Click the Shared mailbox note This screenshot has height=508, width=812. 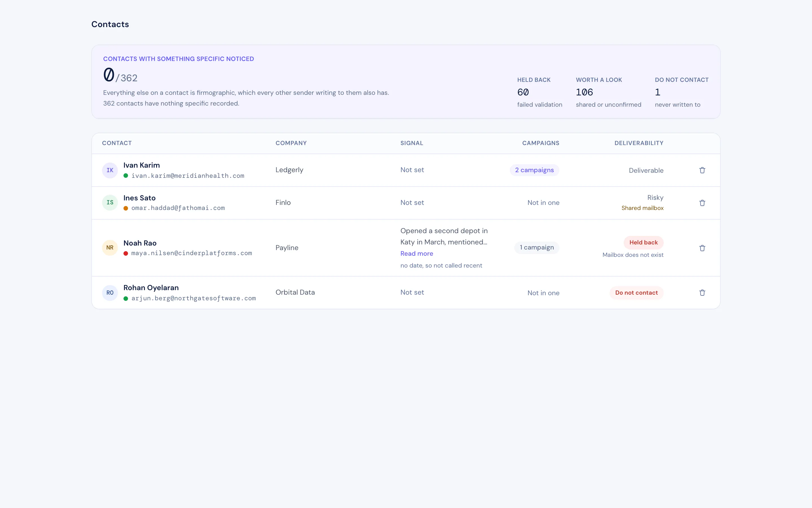click(642, 208)
